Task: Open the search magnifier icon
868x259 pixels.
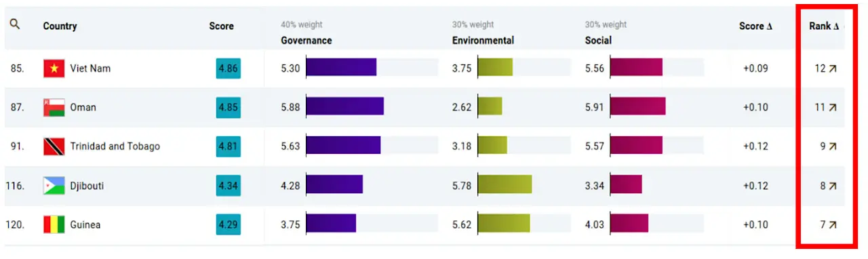Action: click(15, 24)
